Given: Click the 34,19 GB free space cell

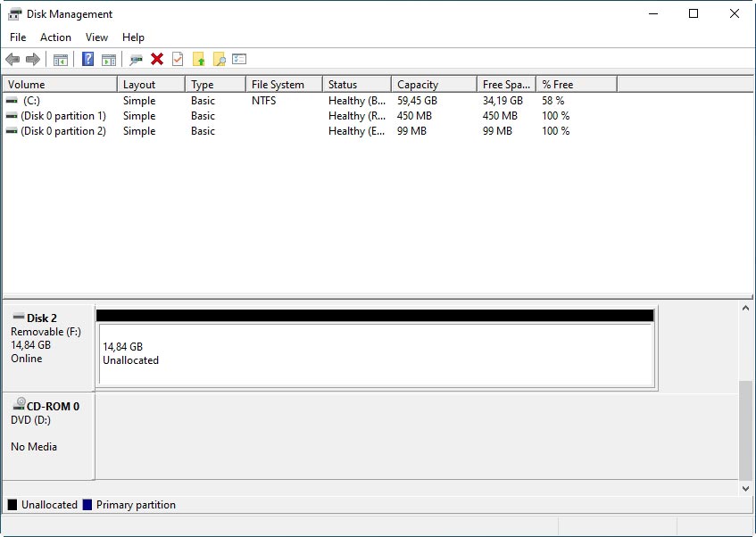Looking at the screenshot, I should pyautogui.click(x=503, y=101).
